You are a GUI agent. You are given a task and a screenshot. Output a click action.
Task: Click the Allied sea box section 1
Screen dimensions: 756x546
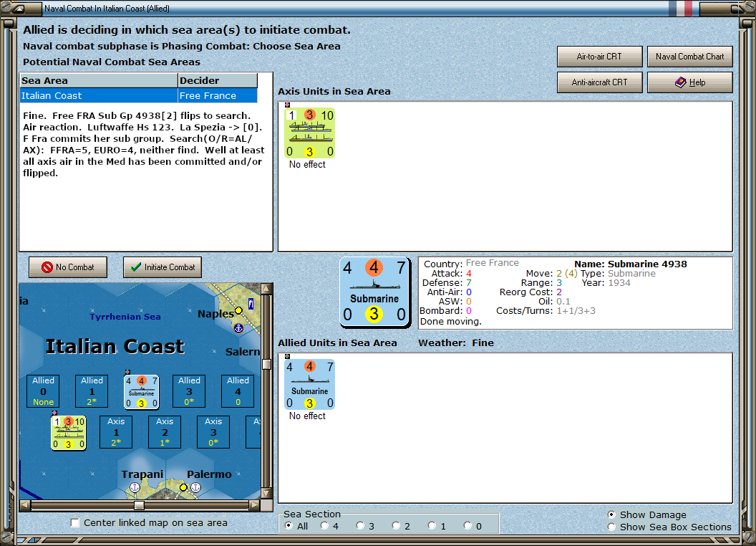click(92, 391)
